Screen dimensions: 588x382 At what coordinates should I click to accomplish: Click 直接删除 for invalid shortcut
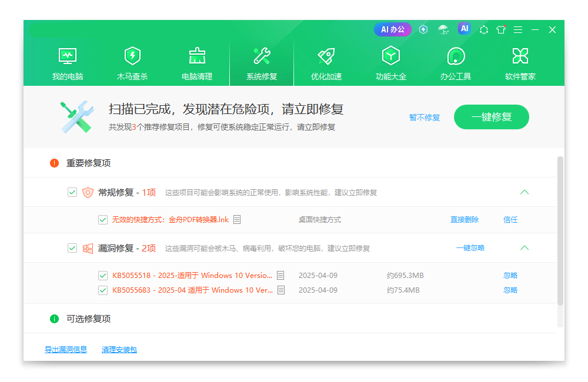[465, 220]
